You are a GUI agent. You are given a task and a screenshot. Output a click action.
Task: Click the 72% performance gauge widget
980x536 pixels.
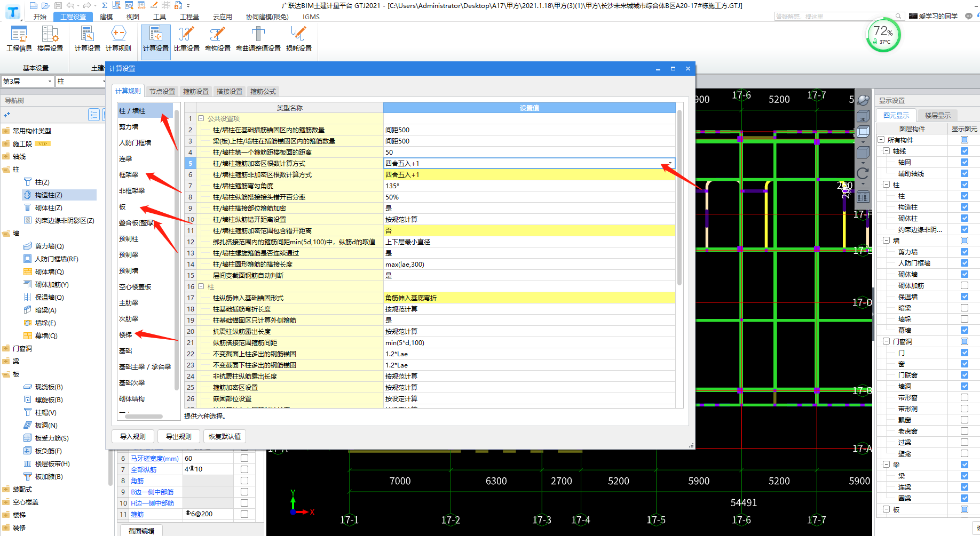pyautogui.click(x=883, y=36)
